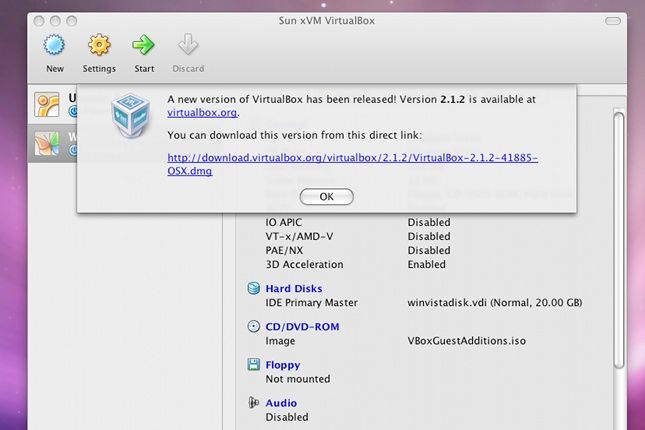Image resolution: width=645 pixels, height=430 pixels.
Task: Click the Discard toolbar icon
Action: click(188, 44)
